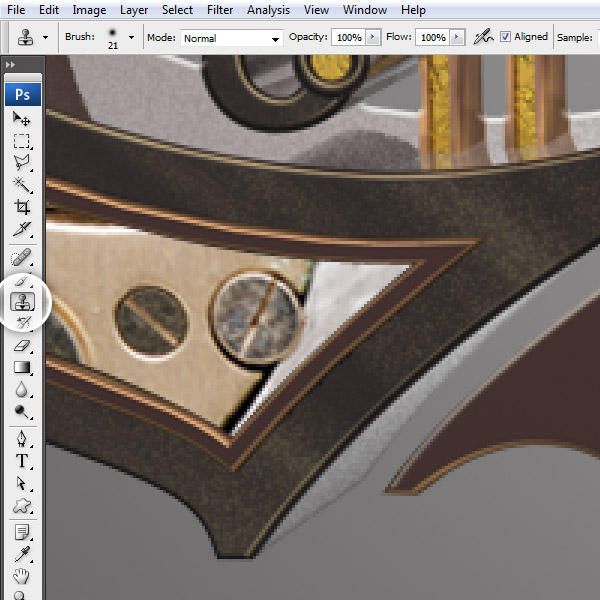Image resolution: width=600 pixels, height=600 pixels.
Task: Select the Move tool
Action: [x=22, y=119]
